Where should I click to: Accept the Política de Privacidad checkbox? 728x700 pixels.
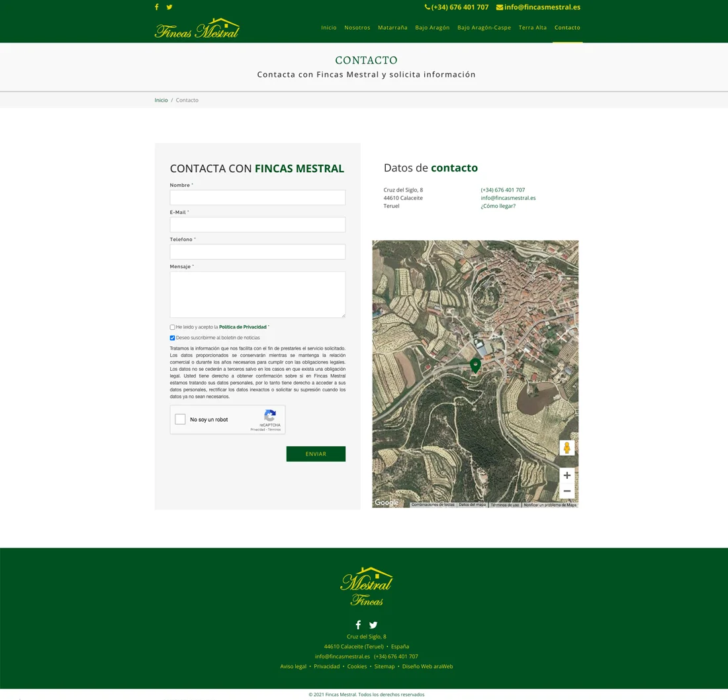pos(172,327)
